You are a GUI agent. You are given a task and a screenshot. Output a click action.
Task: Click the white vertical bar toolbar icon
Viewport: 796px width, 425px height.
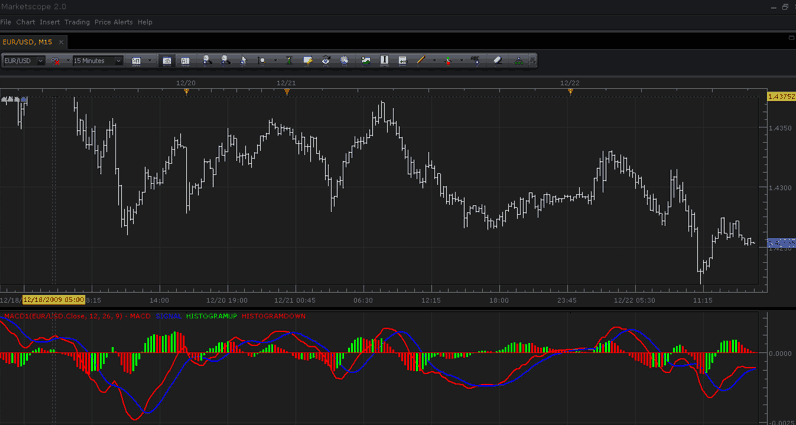click(x=384, y=60)
